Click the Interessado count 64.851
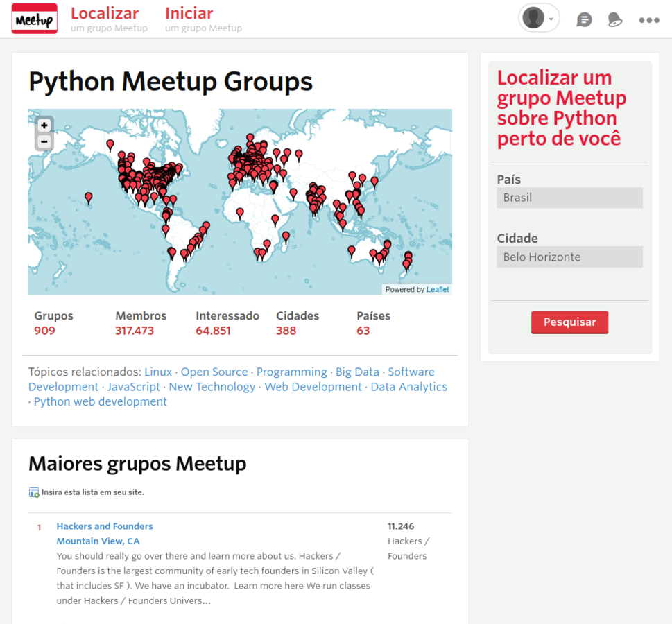 click(213, 331)
